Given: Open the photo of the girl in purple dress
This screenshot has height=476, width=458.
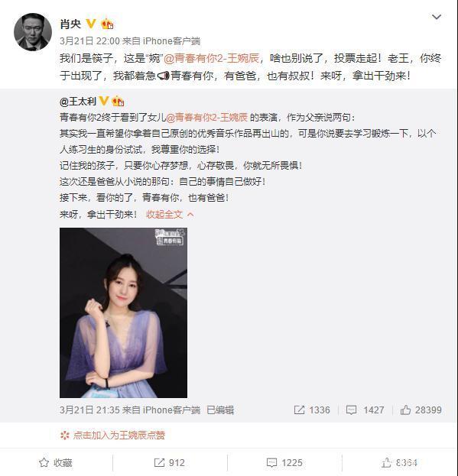Looking at the screenshot, I should coord(123,312).
